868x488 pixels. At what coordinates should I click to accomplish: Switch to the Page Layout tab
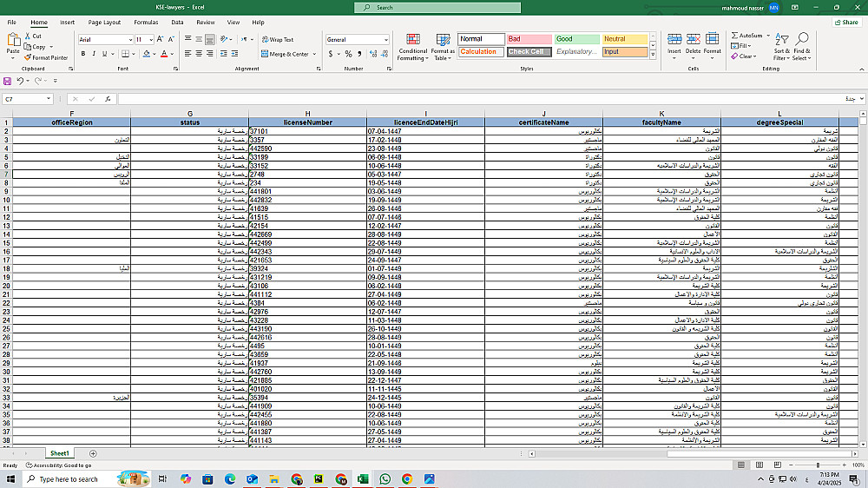point(104,23)
